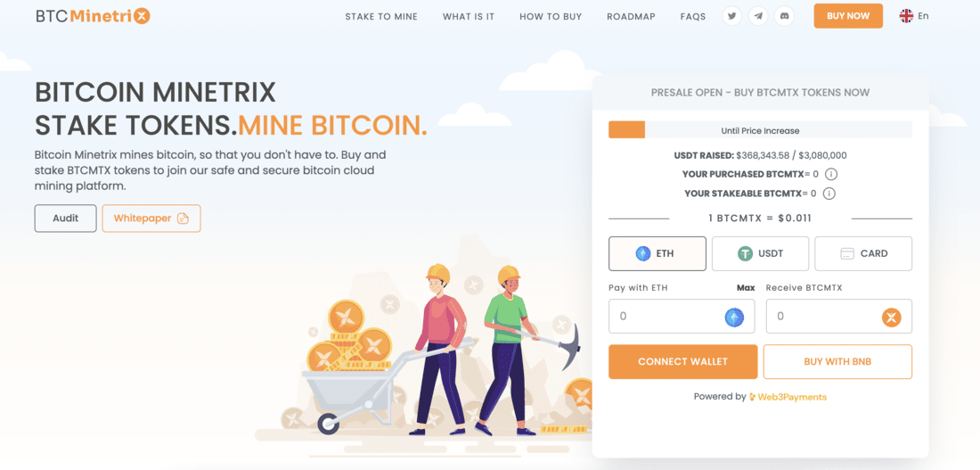Screen dimensions: 980x470
Task: Select USDT payment option
Action: click(760, 253)
